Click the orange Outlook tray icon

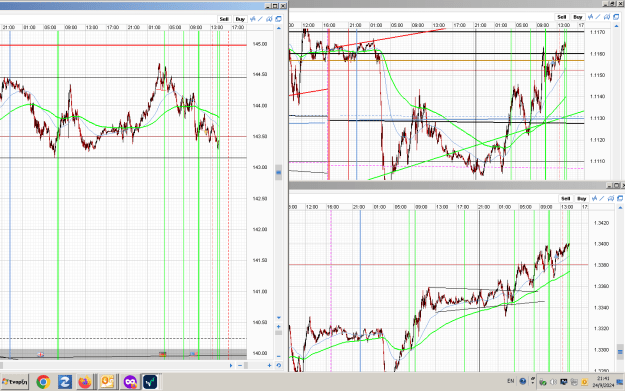pos(584,382)
